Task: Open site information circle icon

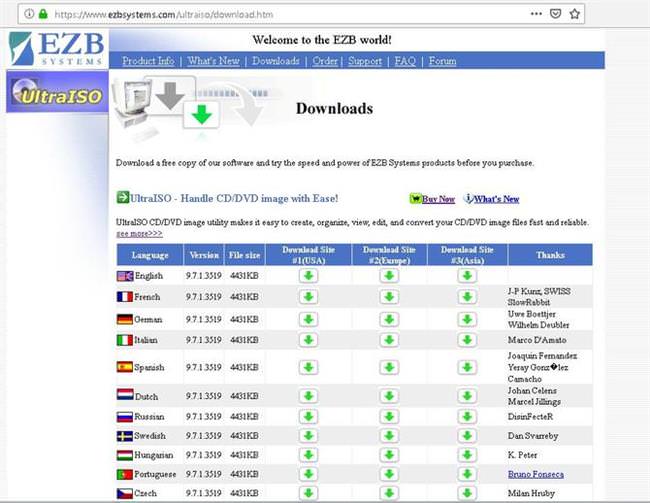Action: tap(29, 14)
